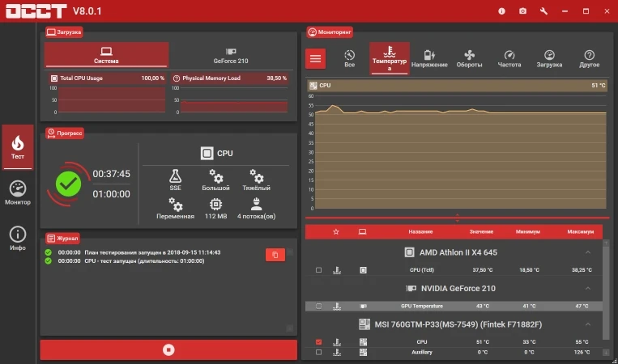618x364 pixels.
Task: Copy the journal log with red button
Action: pos(275,255)
